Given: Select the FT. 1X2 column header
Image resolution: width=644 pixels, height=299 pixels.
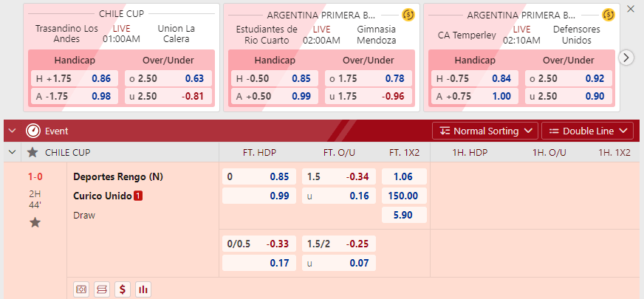Looking at the screenshot, I should pos(405,152).
